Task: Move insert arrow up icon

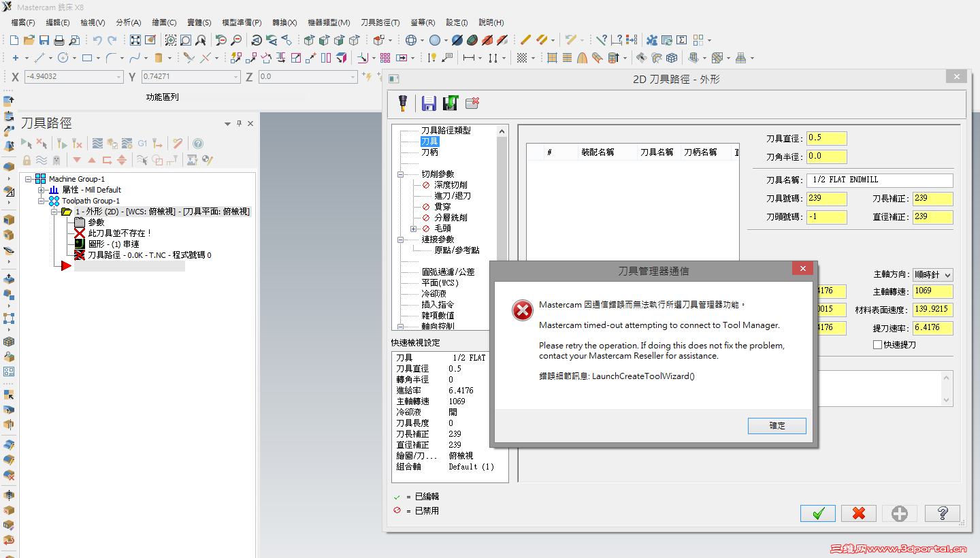Action: 91,160
